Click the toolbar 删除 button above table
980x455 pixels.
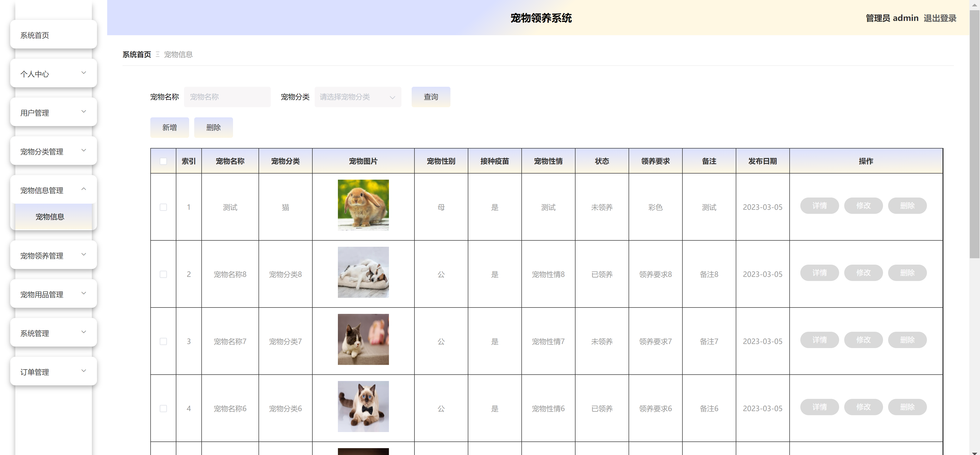[x=213, y=127]
